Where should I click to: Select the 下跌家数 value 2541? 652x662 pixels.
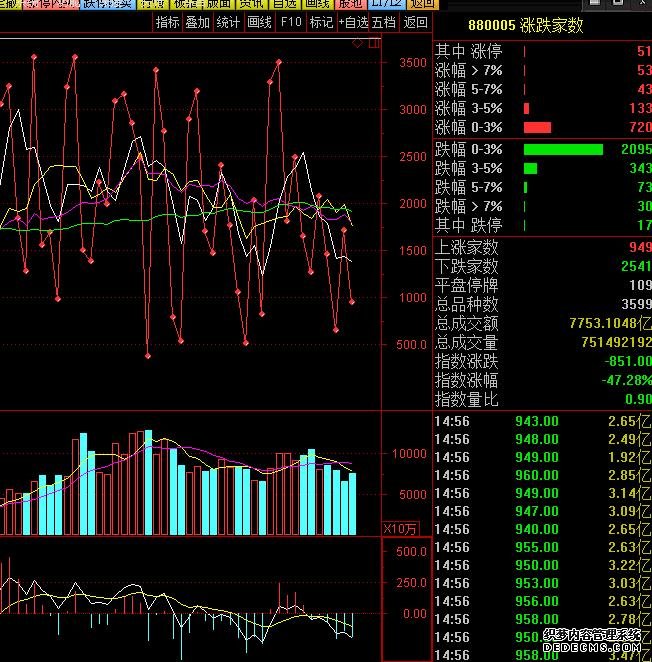coord(636,266)
